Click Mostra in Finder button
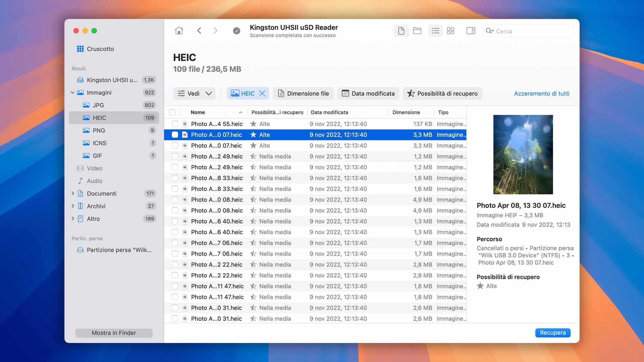The height and width of the screenshot is (362, 644). [x=114, y=333]
